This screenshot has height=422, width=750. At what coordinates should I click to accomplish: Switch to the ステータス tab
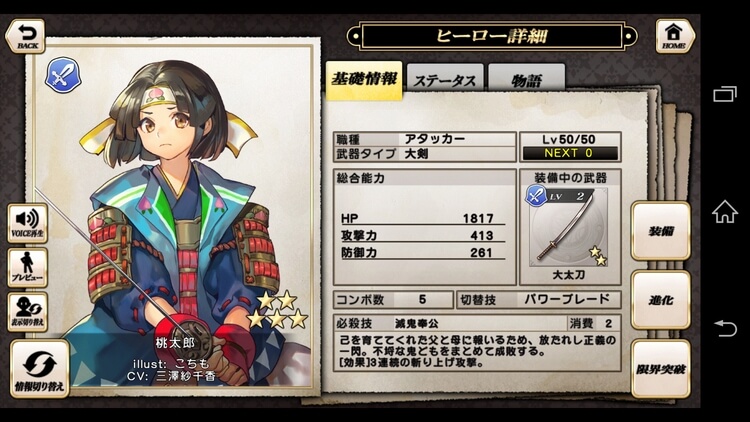click(x=445, y=78)
